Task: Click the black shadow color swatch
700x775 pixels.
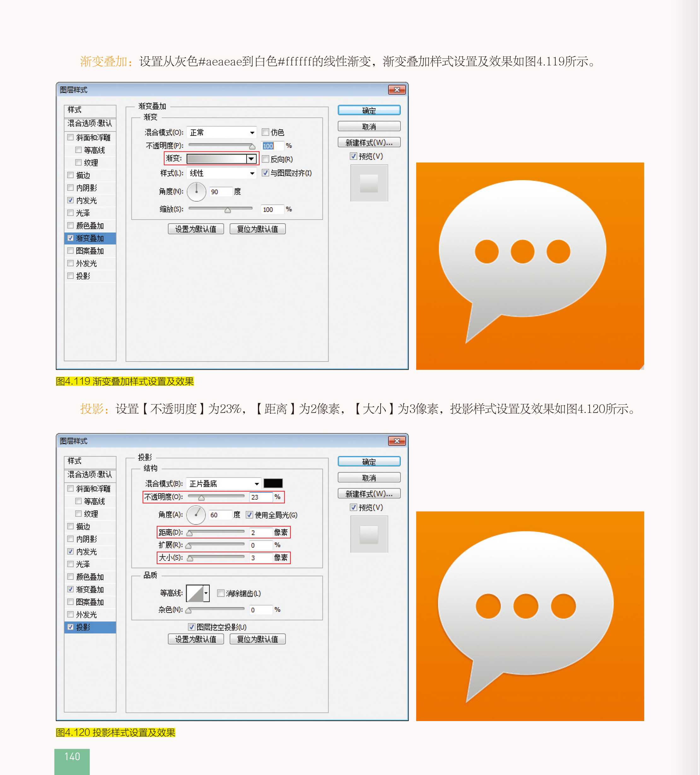Action: point(273,483)
